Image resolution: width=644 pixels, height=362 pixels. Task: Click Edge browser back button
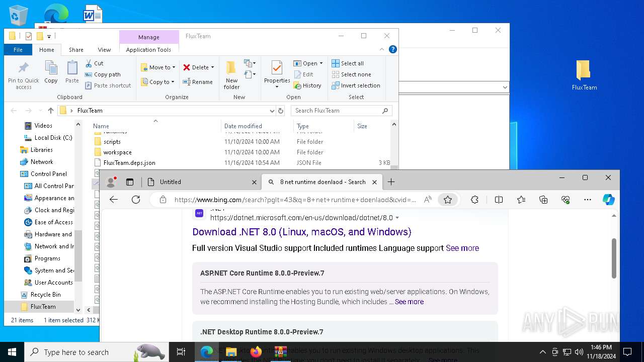pos(114,200)
